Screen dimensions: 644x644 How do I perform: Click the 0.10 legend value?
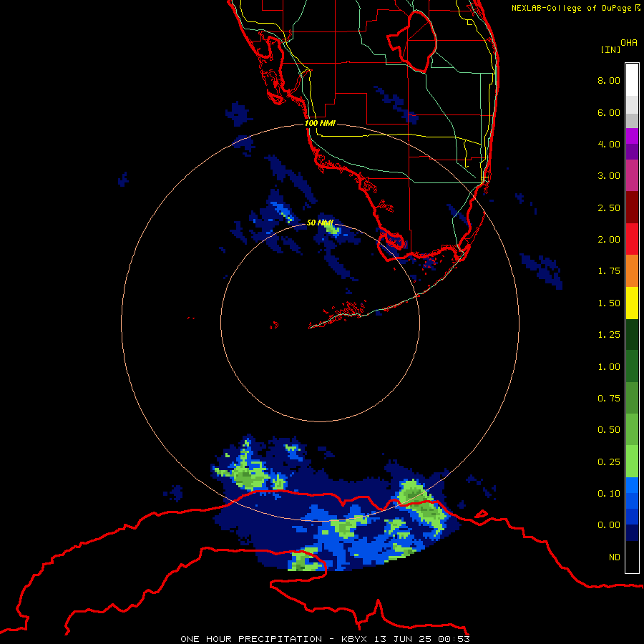point(609,494)
